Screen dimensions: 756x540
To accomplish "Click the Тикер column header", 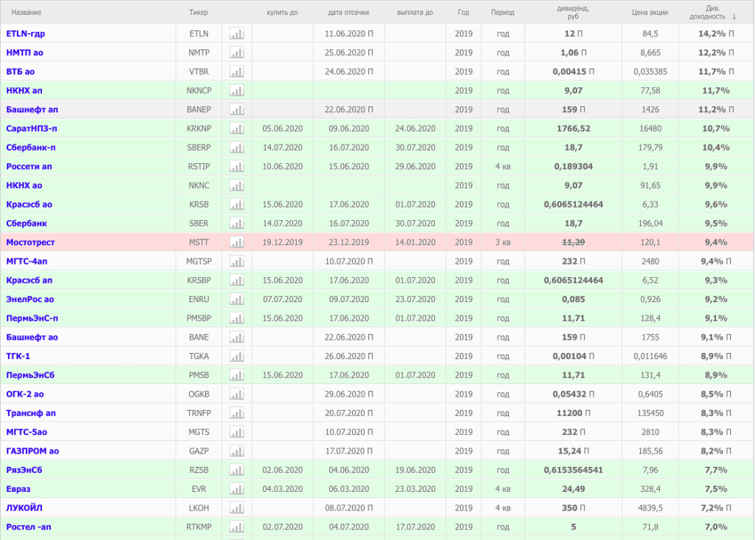I will pos(198,13).
